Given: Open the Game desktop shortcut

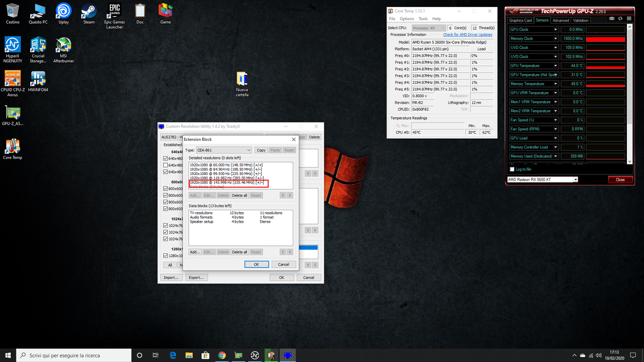Looking at the screenshot, I should point(166,14).
